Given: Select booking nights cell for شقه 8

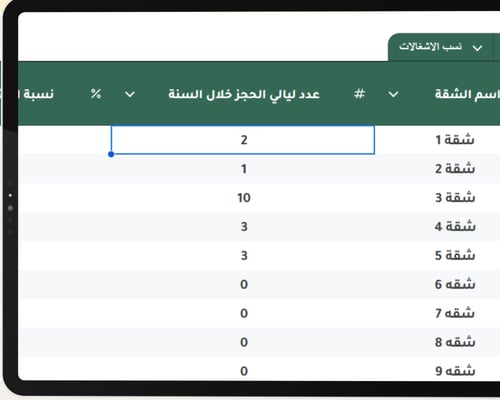Looking at the screenshot, I should [x=243, y=342].
